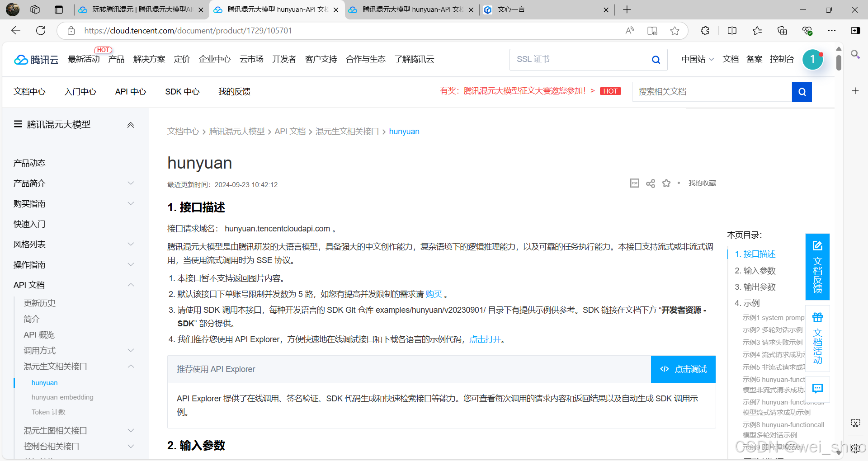
Task: Click the browser refresh button
Action: 41,31
